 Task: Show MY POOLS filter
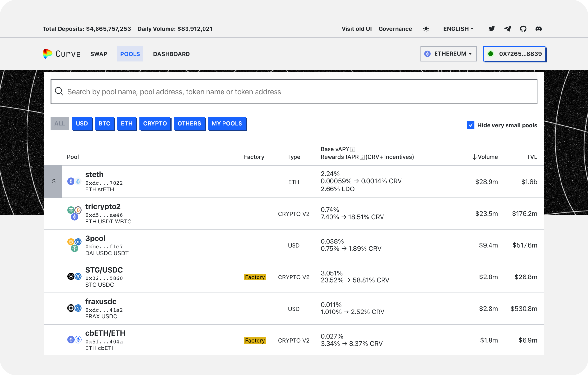coord(227,123)
